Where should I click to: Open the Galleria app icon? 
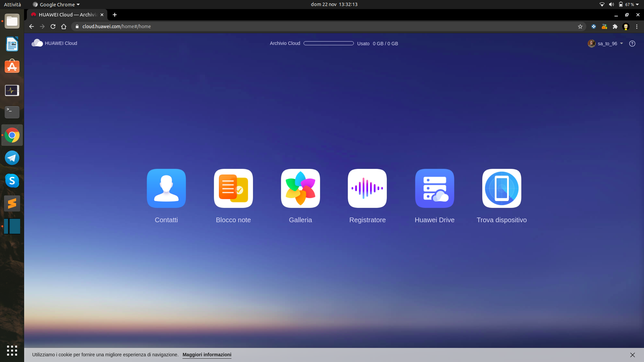tap(300, 188)
